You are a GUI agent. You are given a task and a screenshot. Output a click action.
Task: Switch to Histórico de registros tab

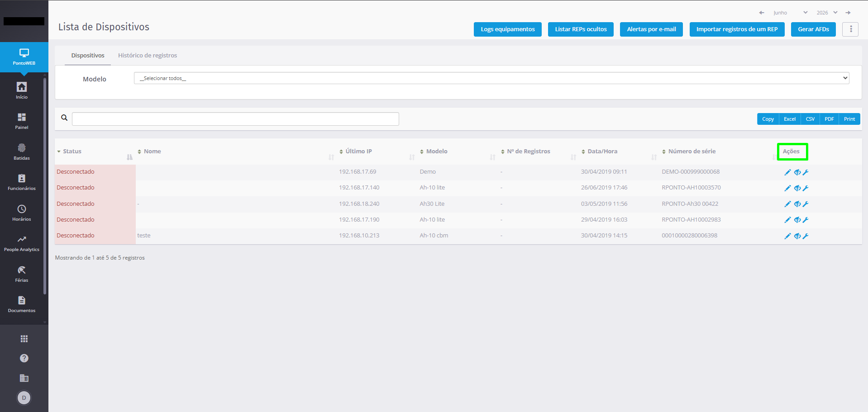tap(148, 56)
